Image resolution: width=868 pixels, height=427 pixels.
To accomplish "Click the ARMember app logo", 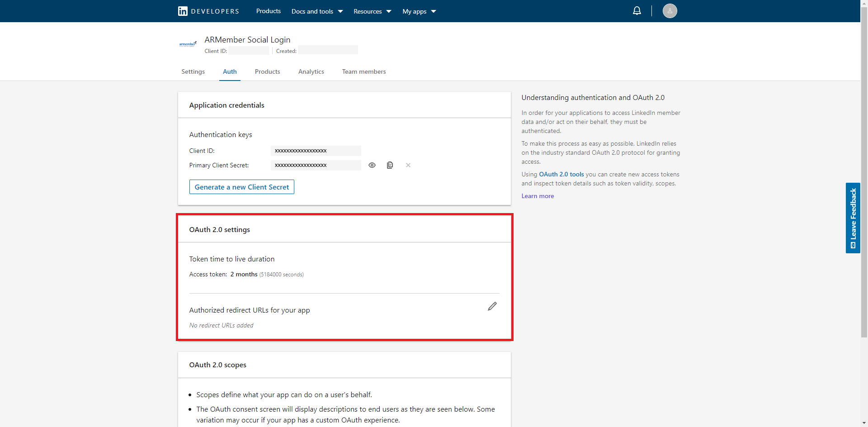I will (188, 43).
